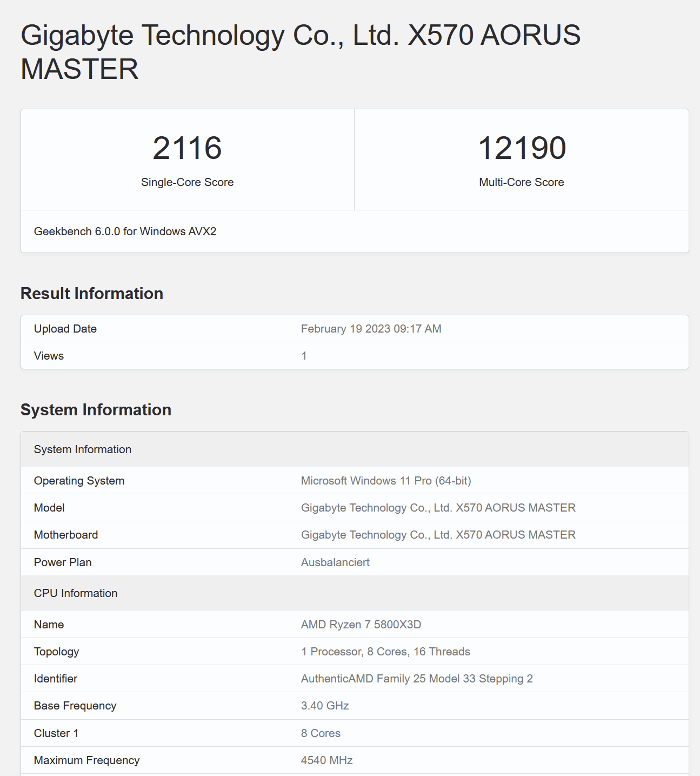This screenshot has width=700, height=776.
Task: Select the "8 Cores" cluster value
Action: point(321,733)
